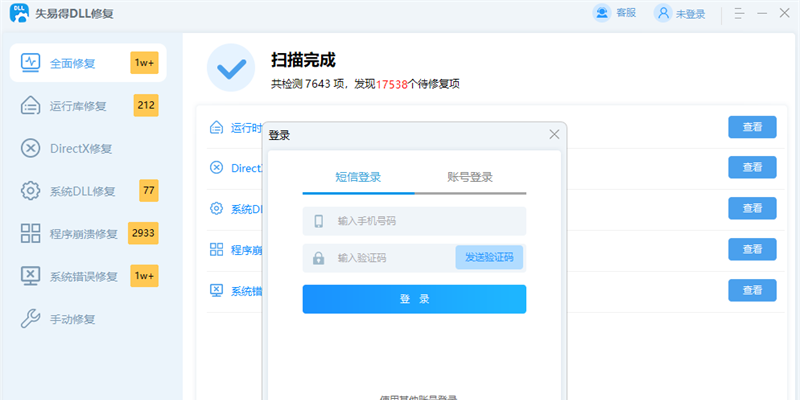The image size is (800, 400).
Task: Click the 2933 badge beside 程序崩溃修复
Action: click(143, 233)
